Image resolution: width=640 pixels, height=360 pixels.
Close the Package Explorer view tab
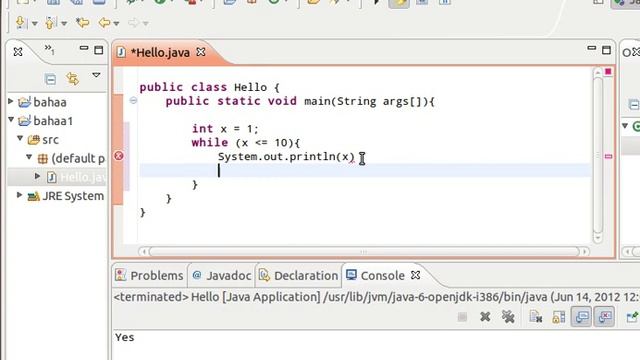18,52
